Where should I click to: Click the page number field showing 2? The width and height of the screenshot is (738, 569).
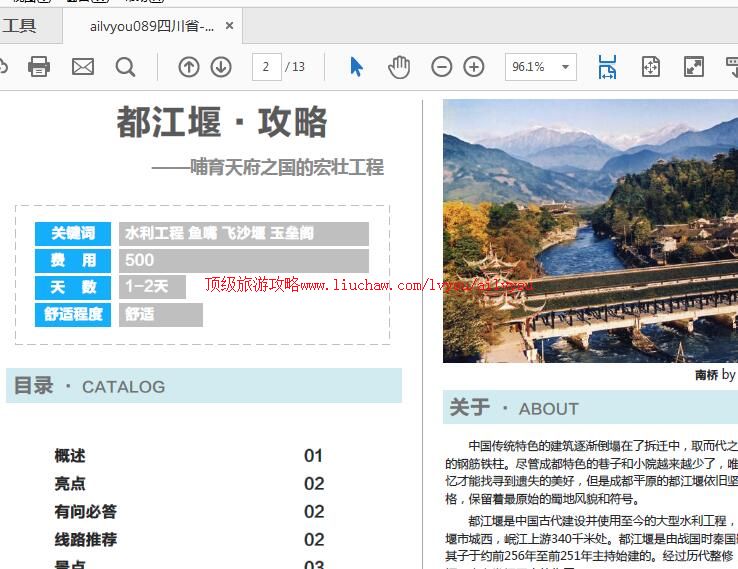click(266, 67)
